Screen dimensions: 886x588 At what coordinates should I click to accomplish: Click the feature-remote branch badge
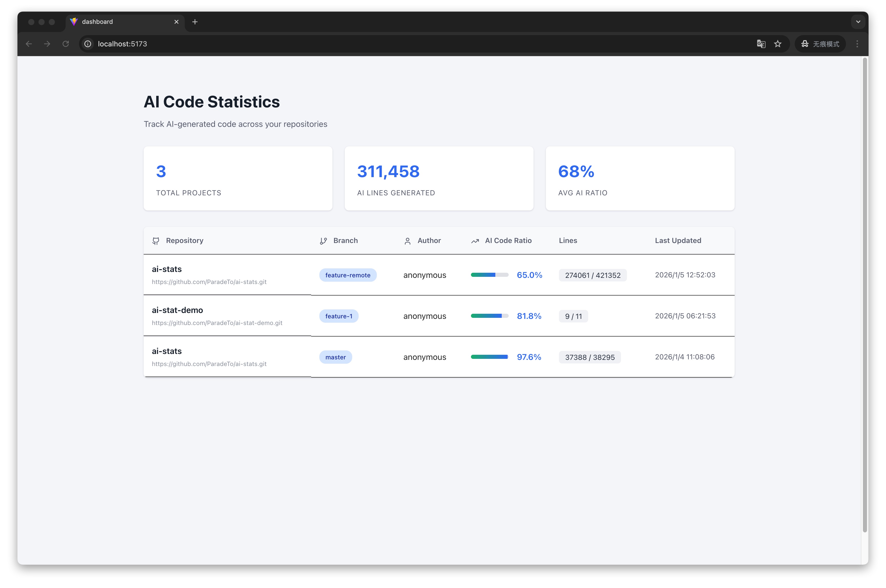click(348, 275)
